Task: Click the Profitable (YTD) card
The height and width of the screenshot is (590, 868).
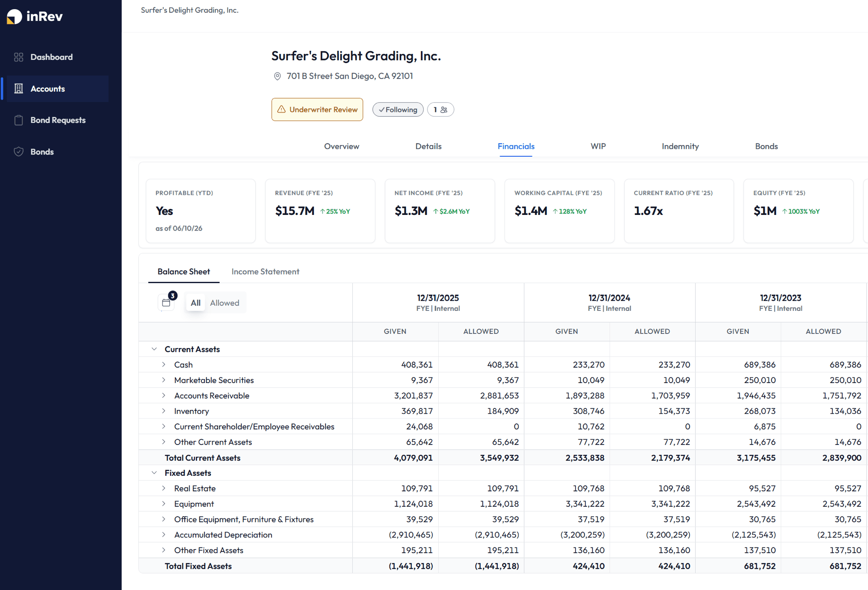Action: (201, 211)
